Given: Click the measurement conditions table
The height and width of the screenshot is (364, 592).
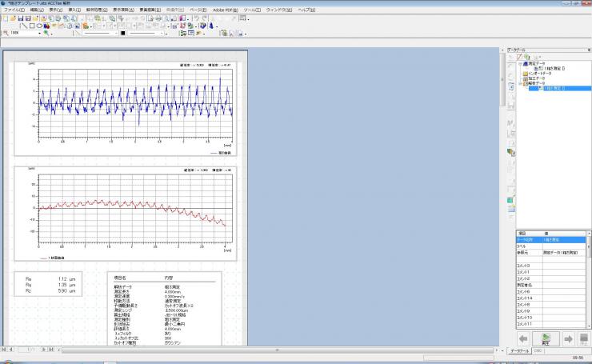Looking at the screenshot, I should [x=165, y=309].
